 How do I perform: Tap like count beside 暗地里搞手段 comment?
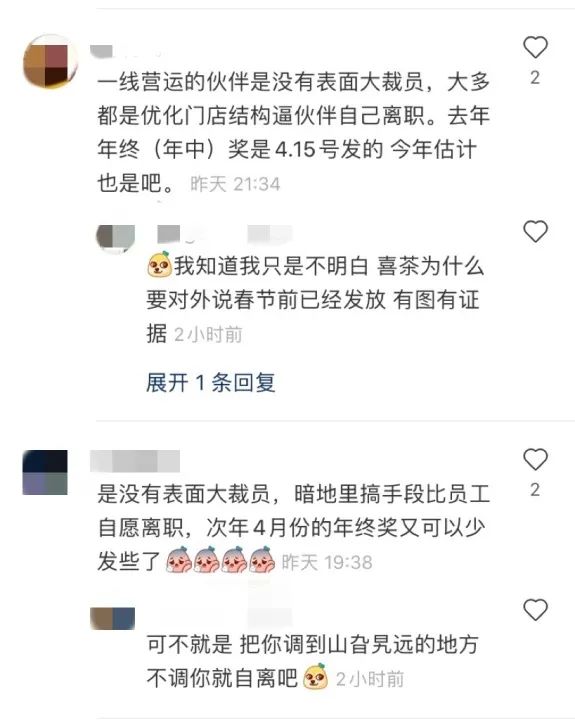point(535,490)
